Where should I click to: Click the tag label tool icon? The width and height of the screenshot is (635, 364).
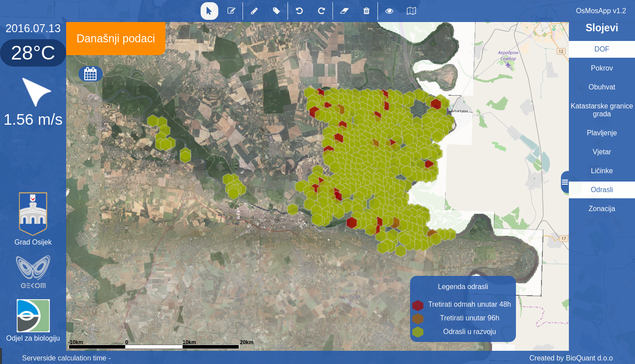(276, 11)
